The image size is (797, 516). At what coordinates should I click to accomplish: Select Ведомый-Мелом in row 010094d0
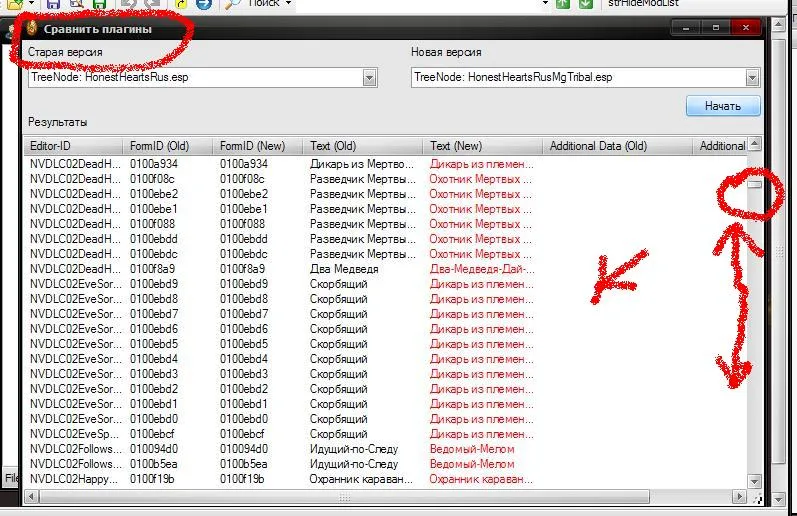[x=472, y=449]
